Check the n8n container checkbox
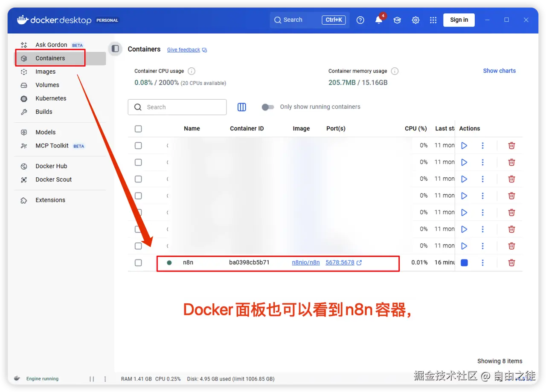546x392 pixels. pos(138,262)
